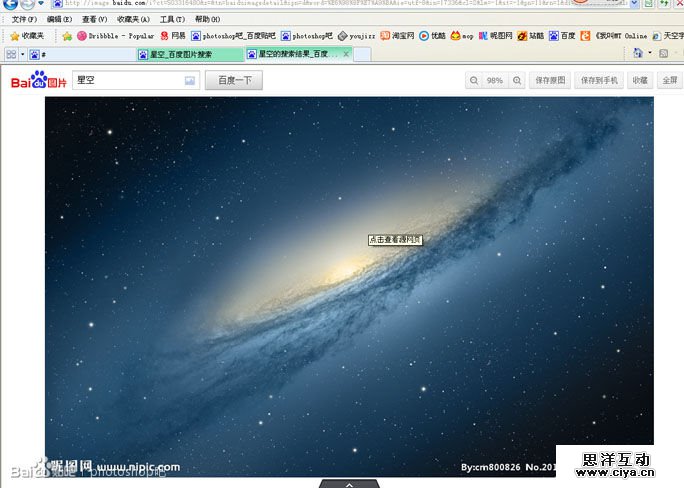Click the add-to-favorites-bar star icon
The width and height of the screenshot is (684, 488).
[x=67, y=36]
